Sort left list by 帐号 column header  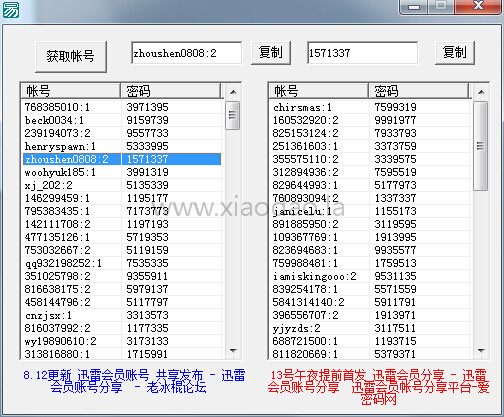71,91
